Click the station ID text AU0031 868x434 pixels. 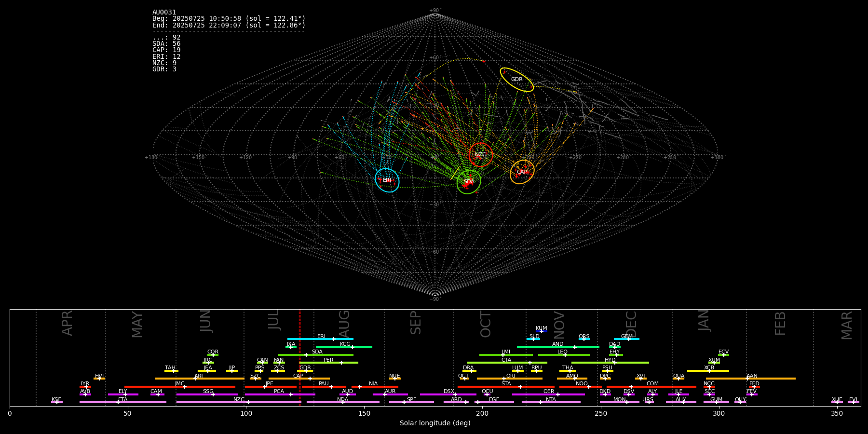pyautogui.click(x=164, y=13)
